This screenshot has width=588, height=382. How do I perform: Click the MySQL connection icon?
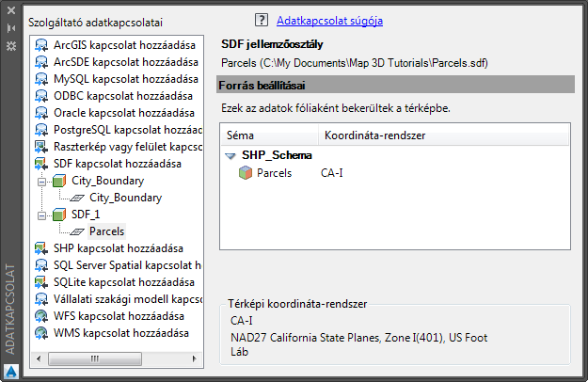pyautogui.click(x=41, y=79)
